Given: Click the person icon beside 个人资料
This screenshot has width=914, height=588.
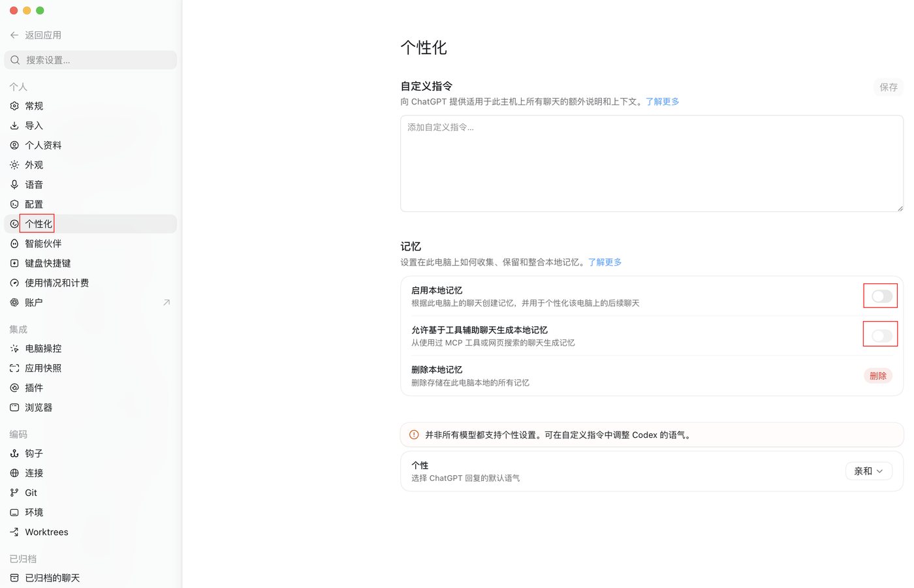Looking at the screenshot, I should click(x=14, y=145).
